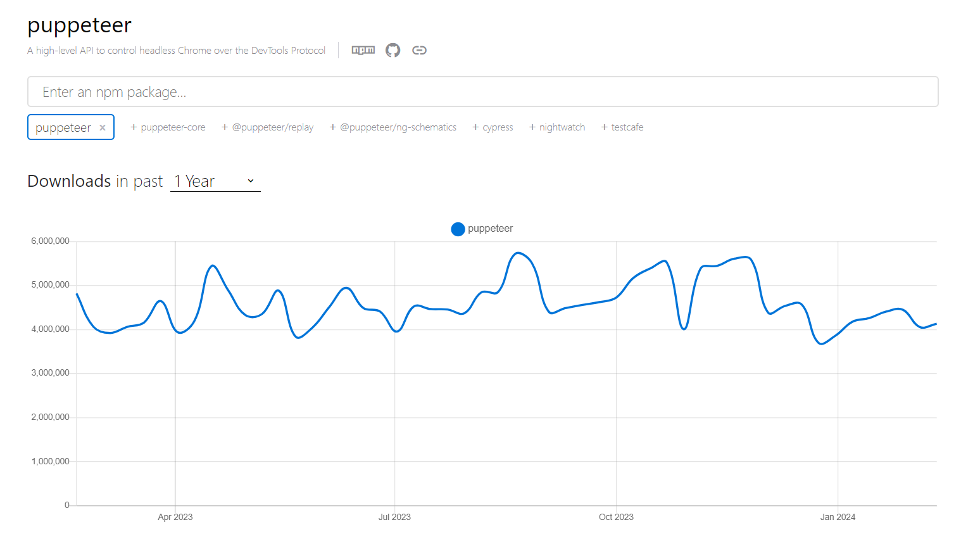Toggle puppeteer series legend dot
This screenshot has width=980, height=546.
pyautogui.click(x=458, y=229)
